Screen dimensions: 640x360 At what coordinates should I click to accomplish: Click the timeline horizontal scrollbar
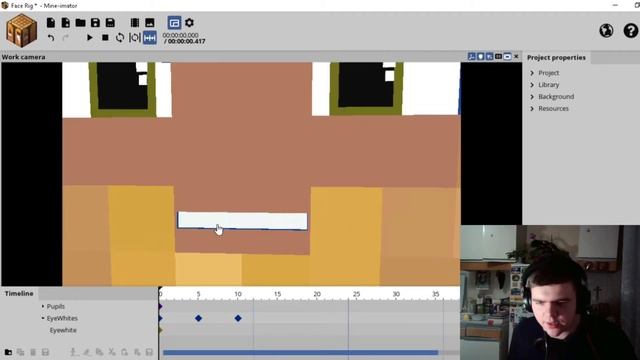[x=300, y=353]
